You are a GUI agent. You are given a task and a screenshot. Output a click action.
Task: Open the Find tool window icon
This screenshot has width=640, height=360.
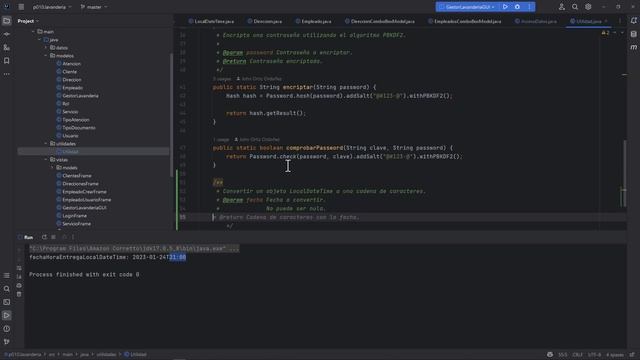(x=7, y=289)
